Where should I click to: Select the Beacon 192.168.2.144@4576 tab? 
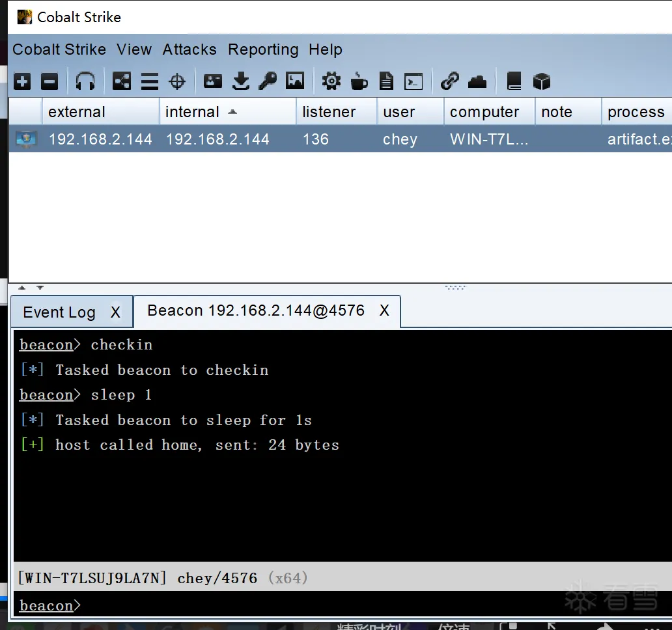click(256, 310)
